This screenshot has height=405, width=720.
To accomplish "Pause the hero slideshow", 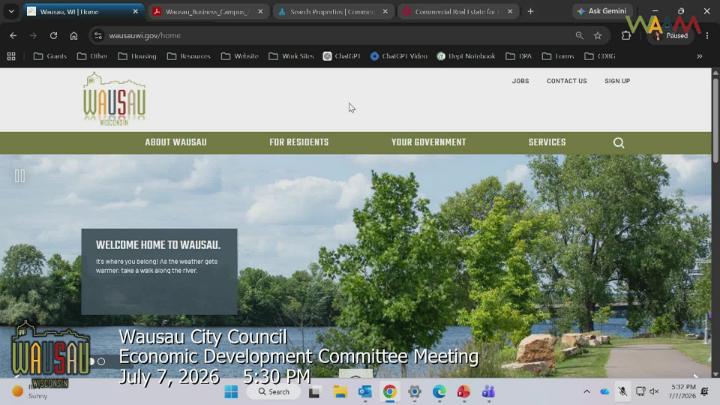I will tap(20, 176).
